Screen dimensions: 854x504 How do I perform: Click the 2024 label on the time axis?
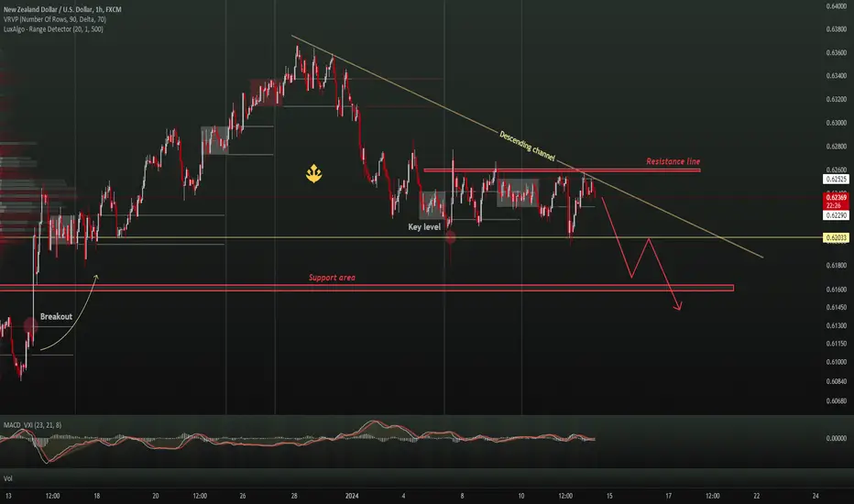[352, 496]
